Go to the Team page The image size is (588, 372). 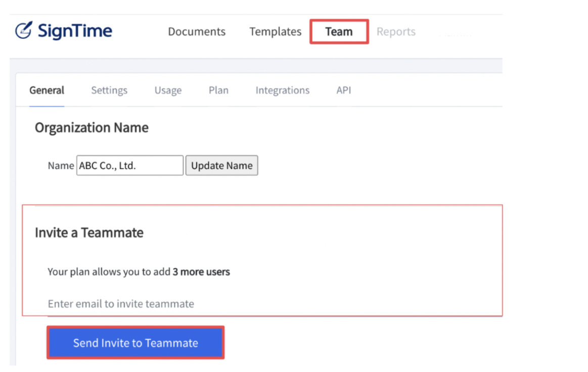[339, 31]
